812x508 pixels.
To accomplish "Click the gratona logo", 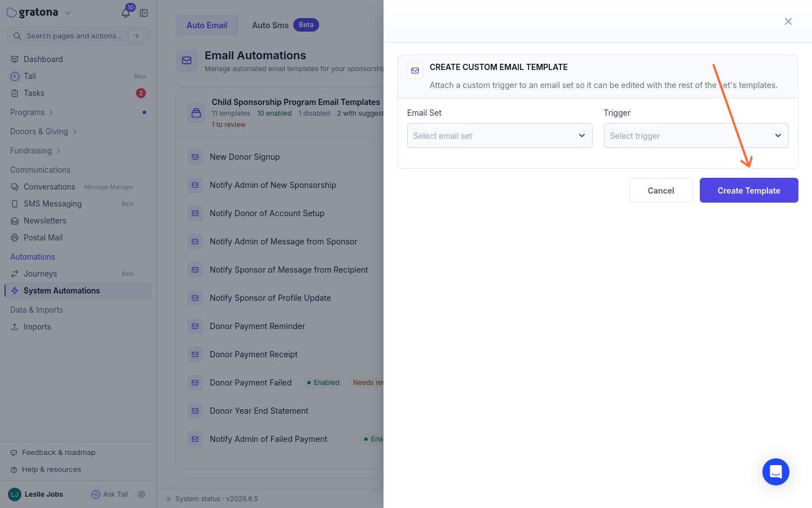I will (33, 12).
